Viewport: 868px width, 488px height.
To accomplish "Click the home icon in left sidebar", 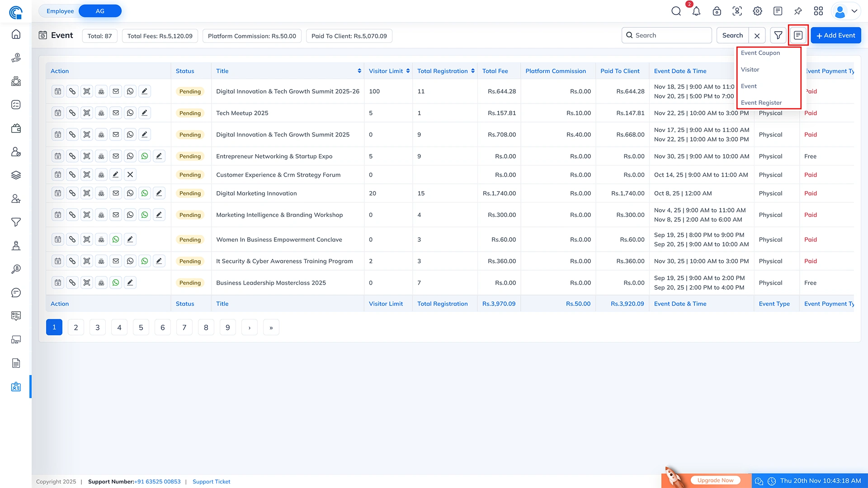I will click(16, 34).
